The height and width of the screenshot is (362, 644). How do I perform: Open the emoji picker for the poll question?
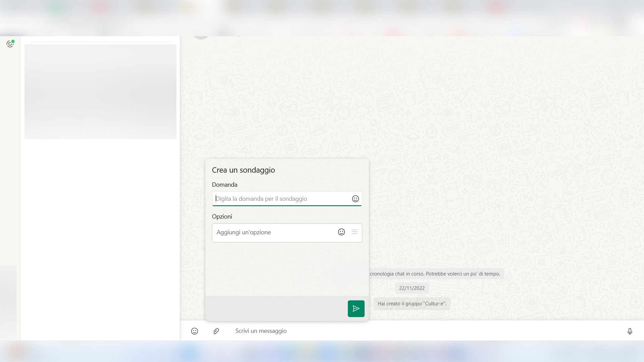pos(355,199)
